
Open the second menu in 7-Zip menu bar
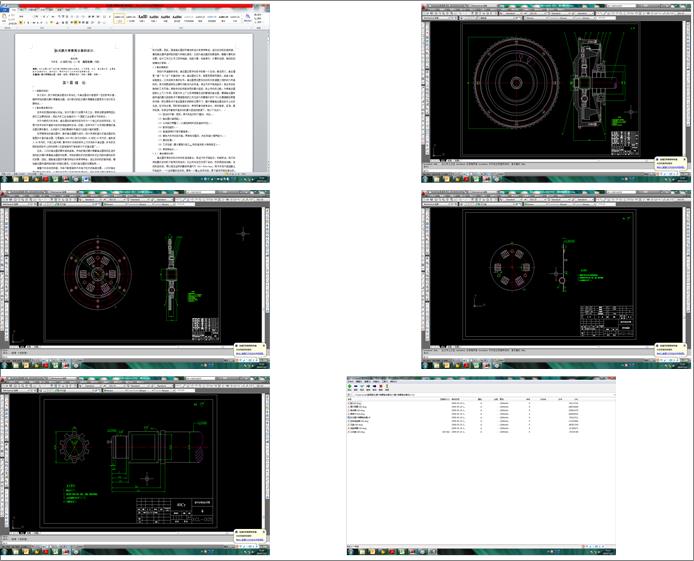point(359,382)
